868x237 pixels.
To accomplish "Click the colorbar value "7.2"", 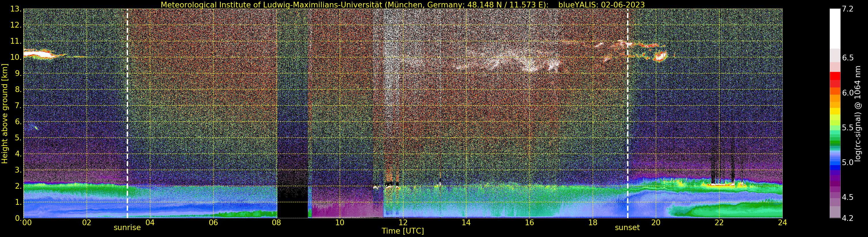I will pos(848,9).
